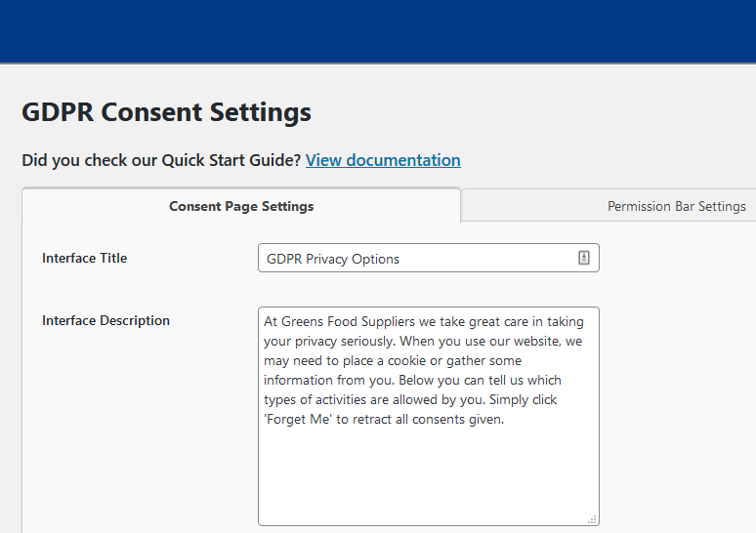Screen dimensions: 756x533
Task: Click inside the Interface Description textarea
Action: pyautogui.click(x=428, y=416)
